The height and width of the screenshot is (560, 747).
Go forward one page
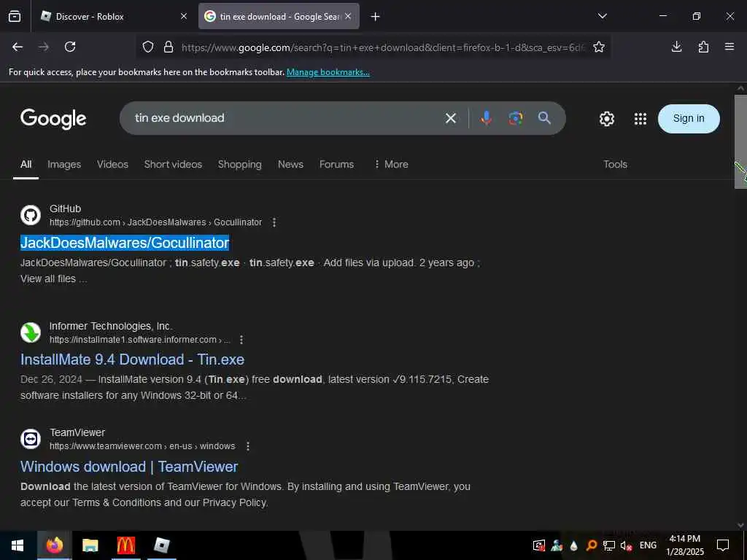(44, 47)
